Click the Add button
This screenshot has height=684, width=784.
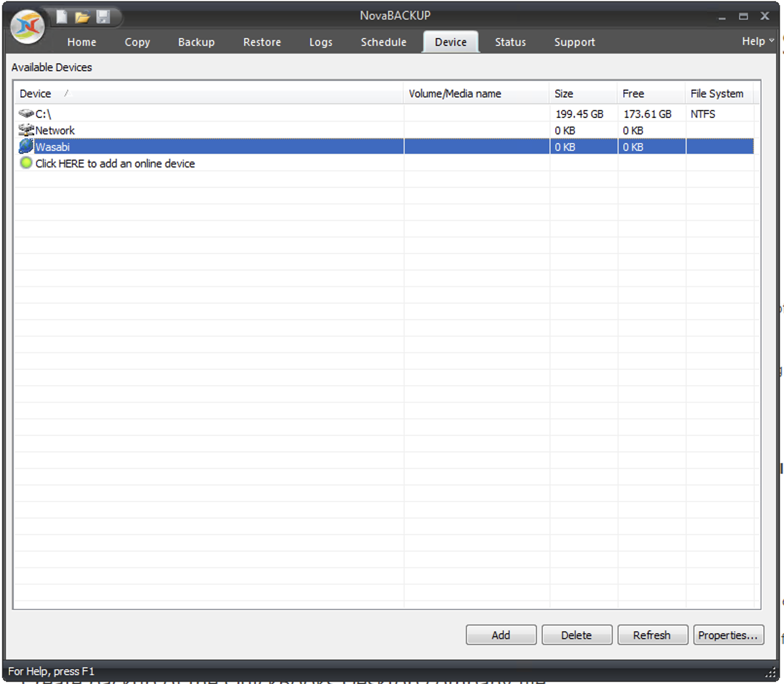tap(501, 635)
